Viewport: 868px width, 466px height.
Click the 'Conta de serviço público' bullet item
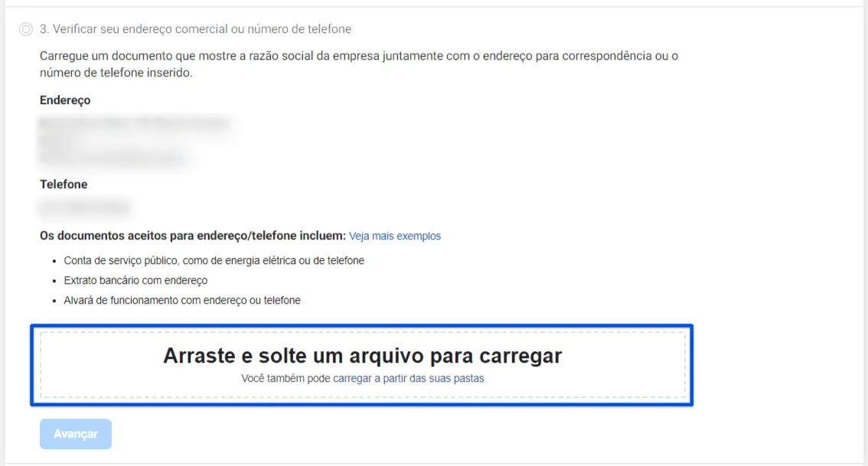[x=214, y=261]
